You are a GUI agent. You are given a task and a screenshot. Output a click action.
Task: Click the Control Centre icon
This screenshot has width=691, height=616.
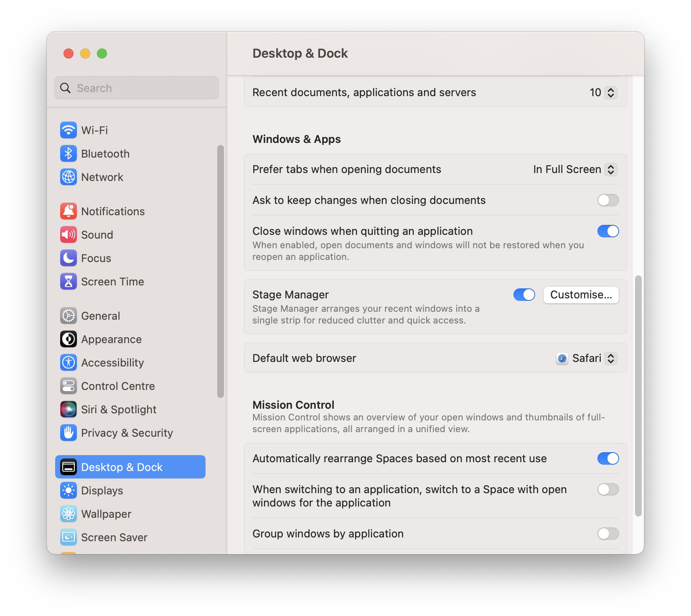[x=69, y=386]
